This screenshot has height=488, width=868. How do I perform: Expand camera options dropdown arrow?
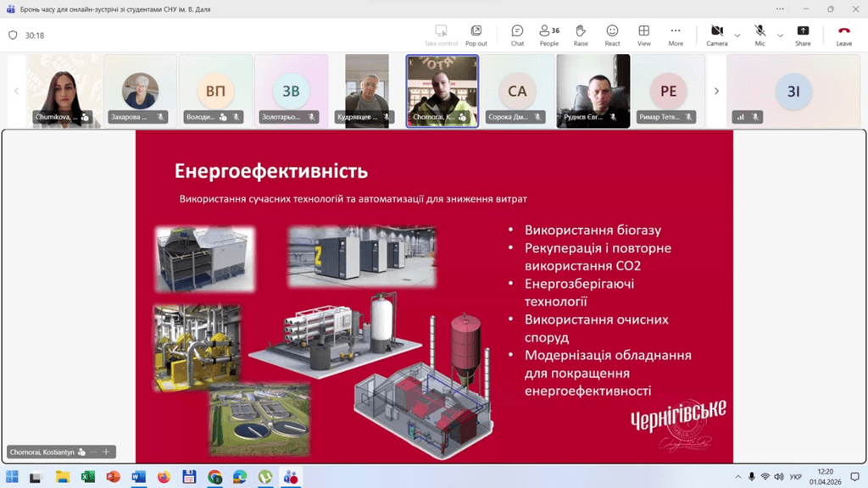tap(737, 36)
